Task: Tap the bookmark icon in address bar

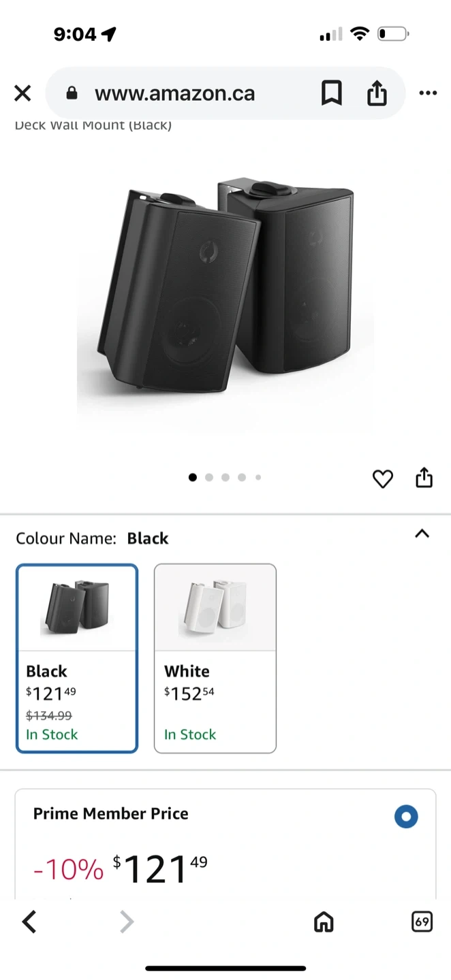Action: [331, 93]
